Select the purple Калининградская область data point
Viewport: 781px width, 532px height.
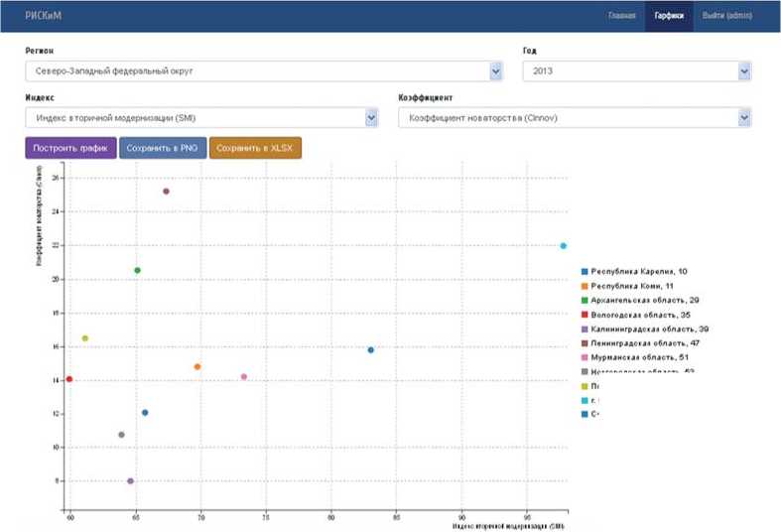click(130, 481)
